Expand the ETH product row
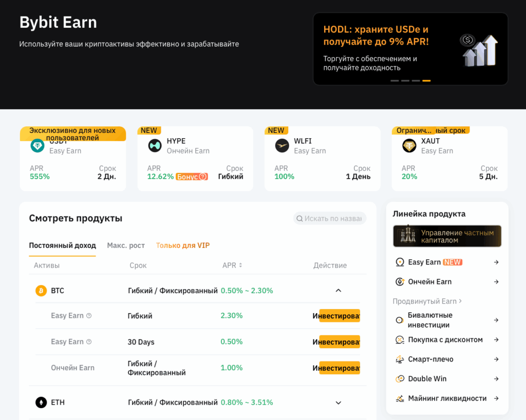The image size is (526, 420). pyautogui.click(x=338, y=403)
